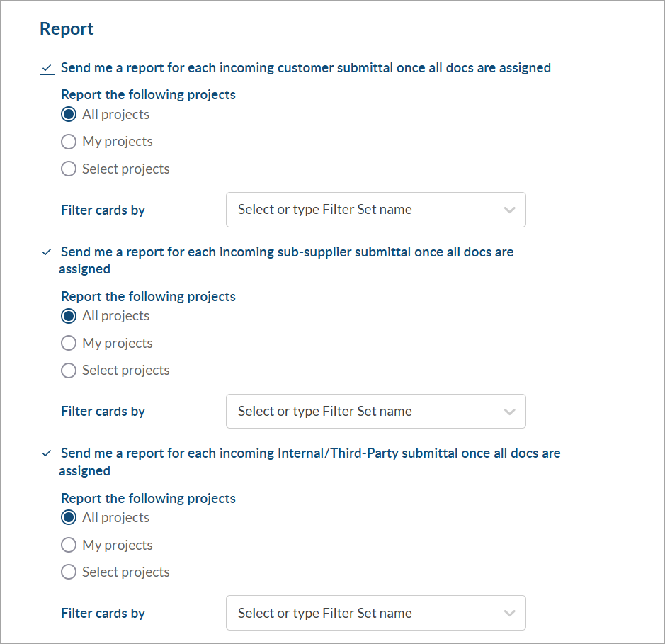
Task: Choose Select projects for sub-supplier submittal report
Action: click(69, 371)
